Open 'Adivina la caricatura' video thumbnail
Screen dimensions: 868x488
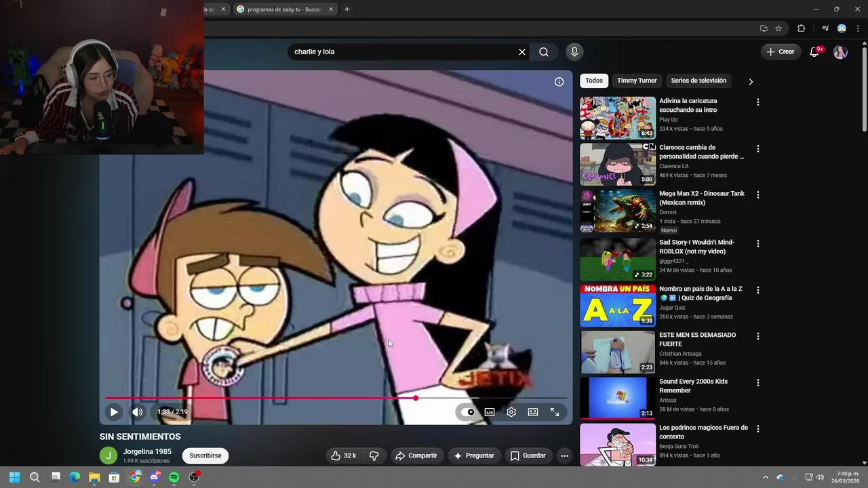point(618,118)
